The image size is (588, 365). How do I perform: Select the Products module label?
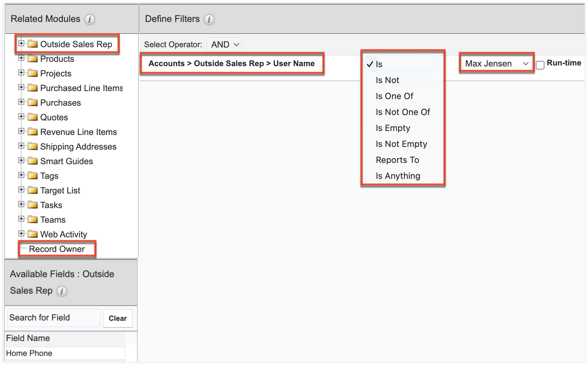click(x=57, y=59)
